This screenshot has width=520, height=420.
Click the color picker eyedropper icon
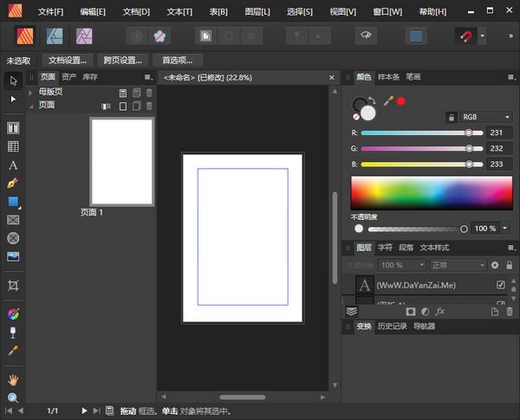point(387,100)
